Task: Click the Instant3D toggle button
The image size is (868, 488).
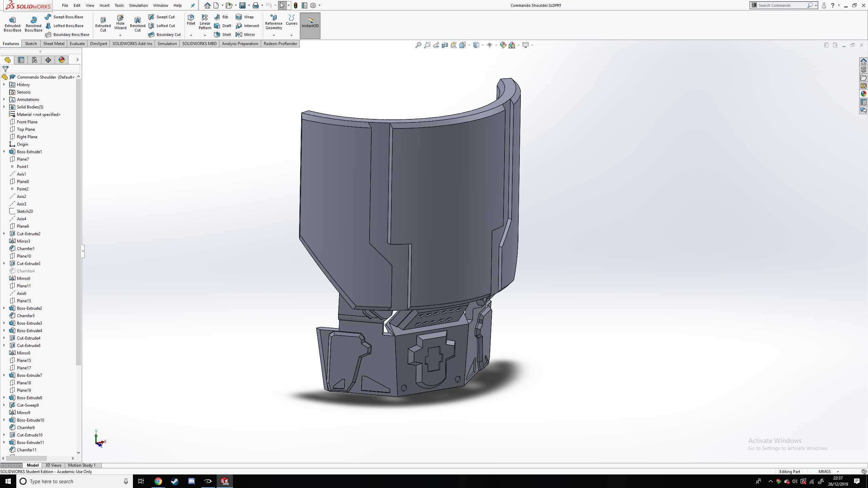Action: point(310,24)
